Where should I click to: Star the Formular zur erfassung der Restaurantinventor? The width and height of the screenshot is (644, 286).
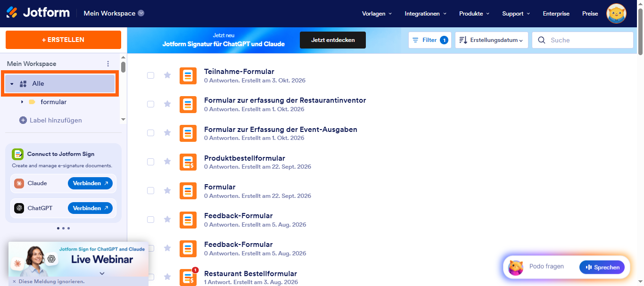167,104
